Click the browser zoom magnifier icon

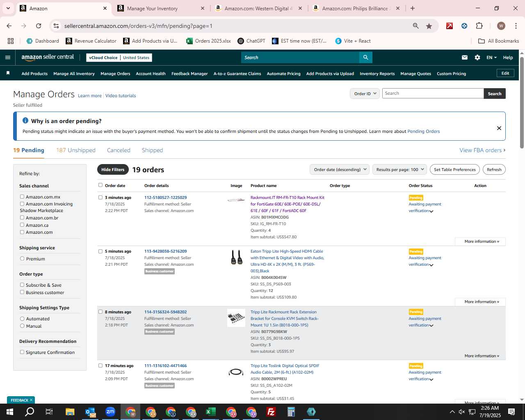416,26
